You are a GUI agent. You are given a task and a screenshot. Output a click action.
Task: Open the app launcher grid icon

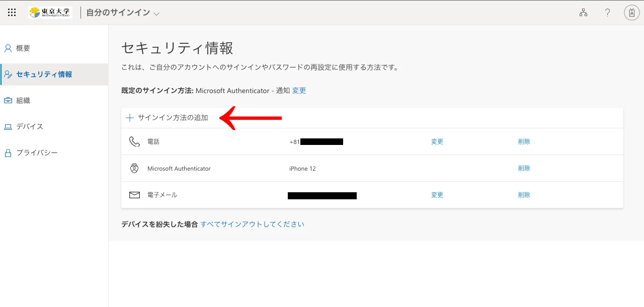pos(12,13)
